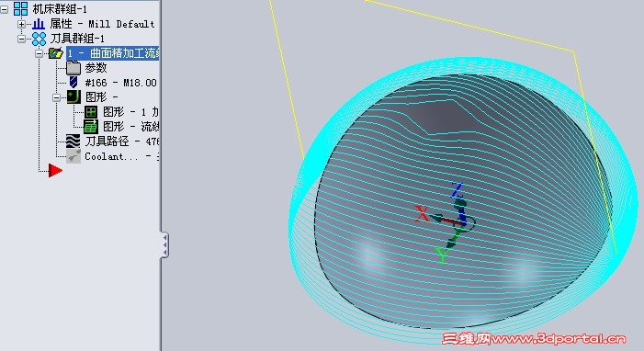The width and height of the screenshot is (644, 351).
Task: Open the 参数 parameters entry
Action: coord(96,68)
